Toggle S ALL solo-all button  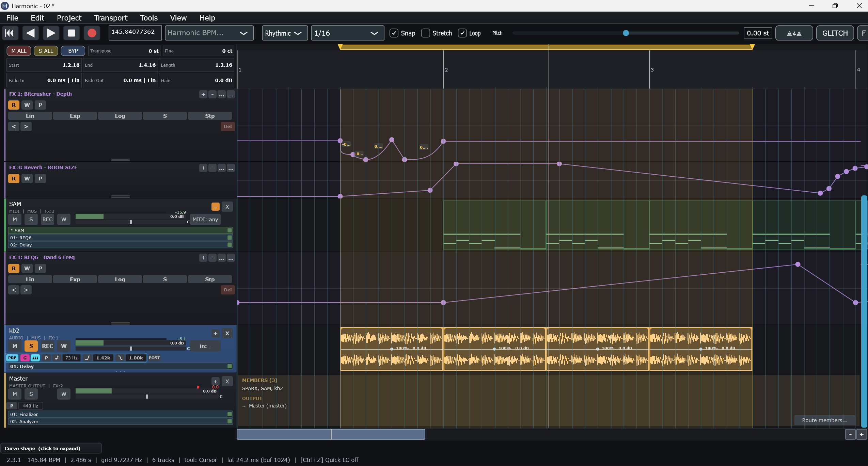point(46,51)
